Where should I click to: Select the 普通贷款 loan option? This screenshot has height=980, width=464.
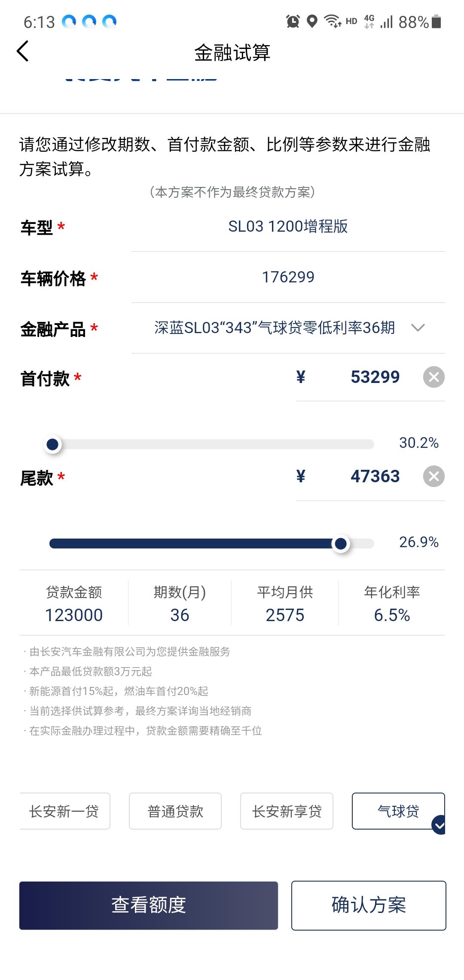175,811
